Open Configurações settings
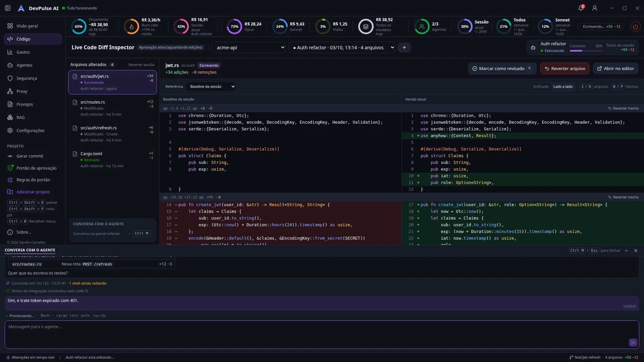 (33, 130)
